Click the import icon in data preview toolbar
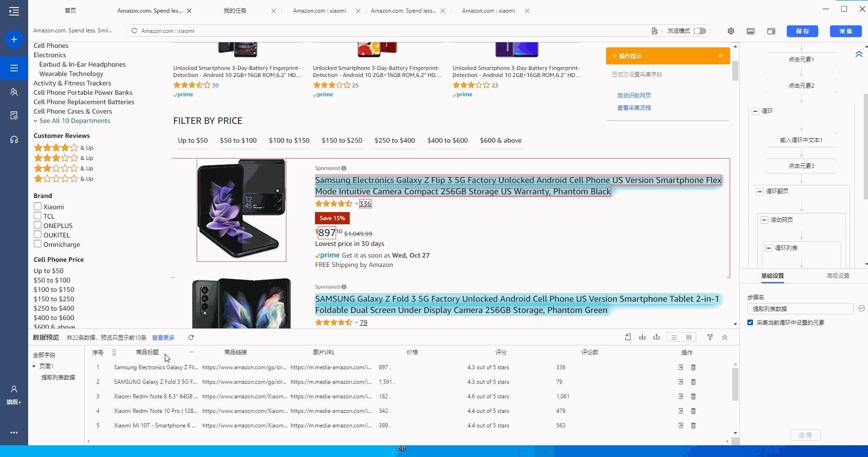Screen dimensions: 868x457 [642, 337]
